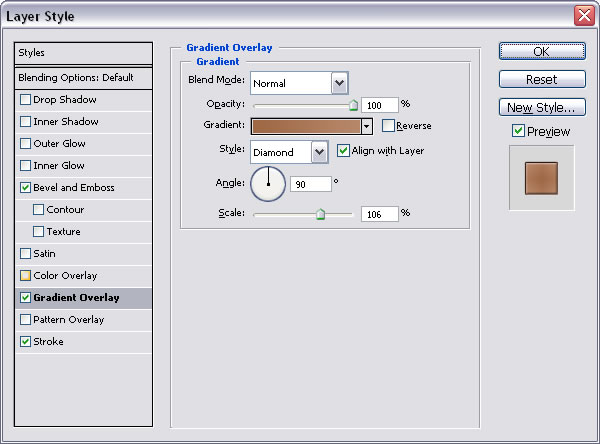Screen dimensions: 600x444
Task: Enable the Inner Shadow checkbox
Action: pos(25,122)
